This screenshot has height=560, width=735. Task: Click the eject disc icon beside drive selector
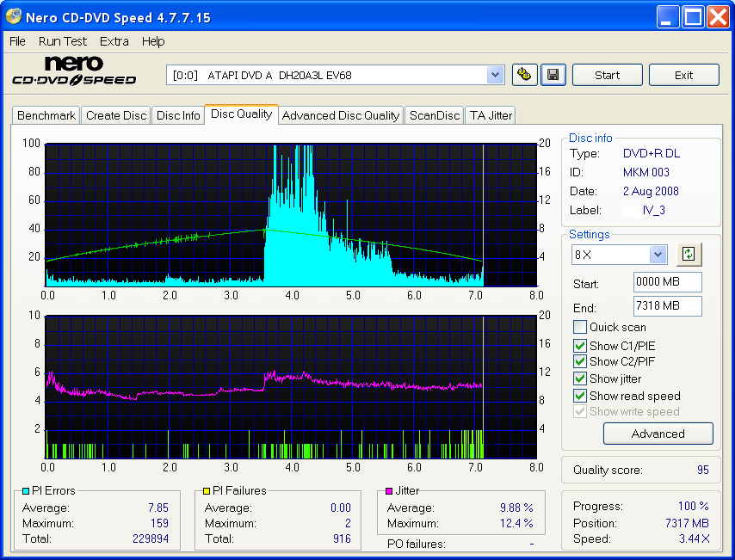point(524,75)
